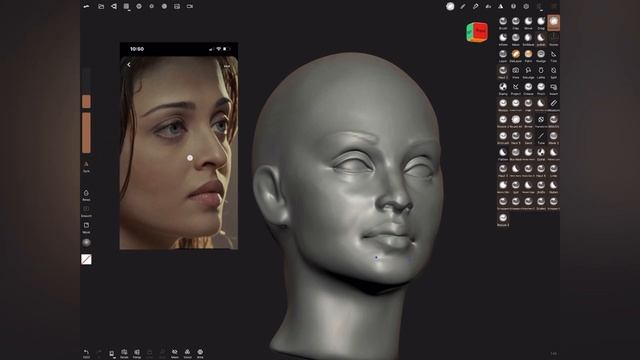Viewport: 640px width, 360px height.
Task: Select the orange DelLayer tool
Action: (516, 56)
